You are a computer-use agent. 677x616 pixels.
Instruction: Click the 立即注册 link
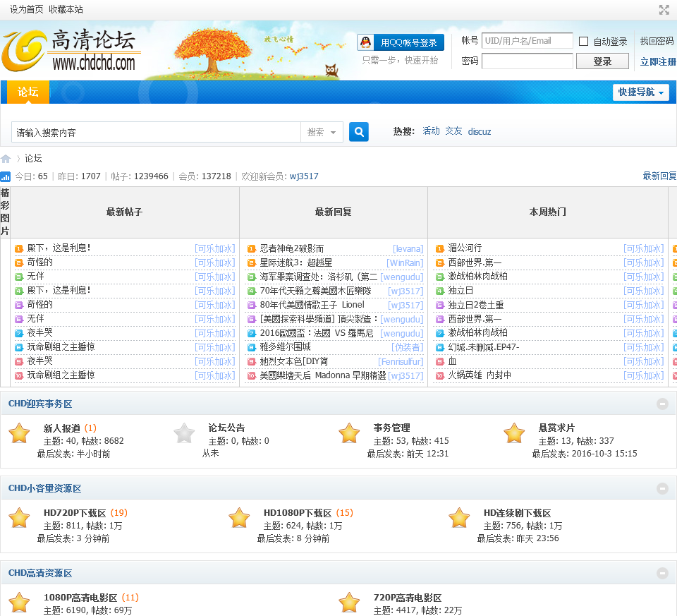click(657, 62)
